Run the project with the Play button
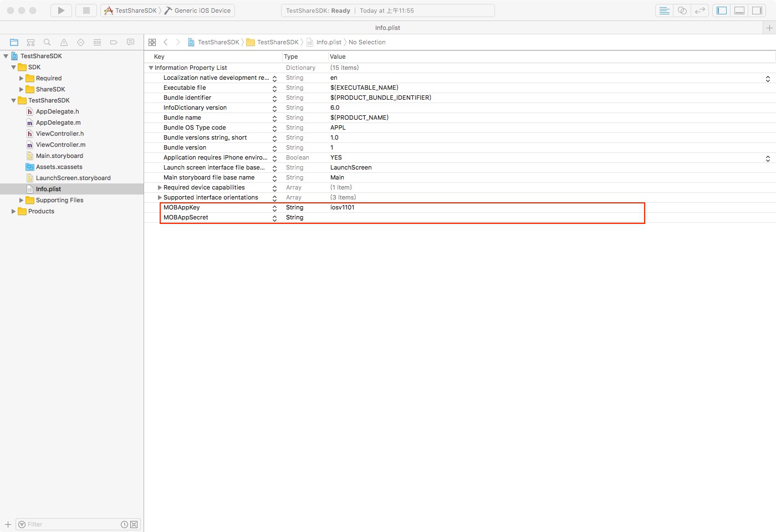The height and width of the screenshot is (532, 776). coord(61,11)
